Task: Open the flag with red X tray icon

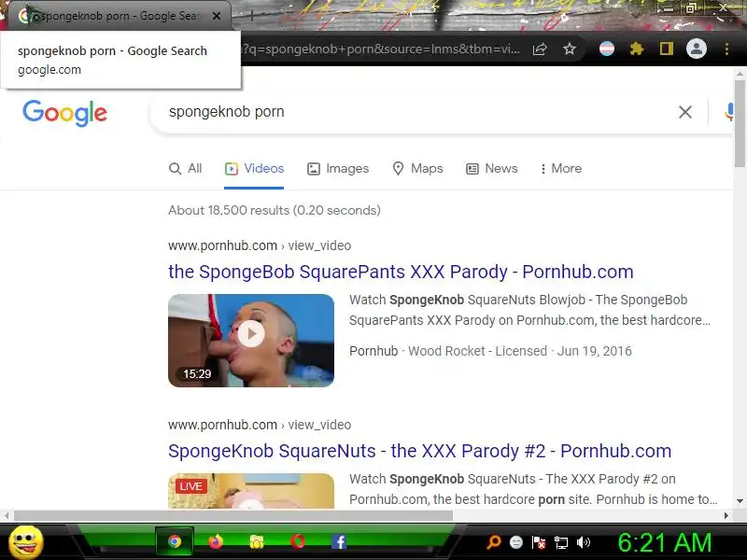Action: 539,542
